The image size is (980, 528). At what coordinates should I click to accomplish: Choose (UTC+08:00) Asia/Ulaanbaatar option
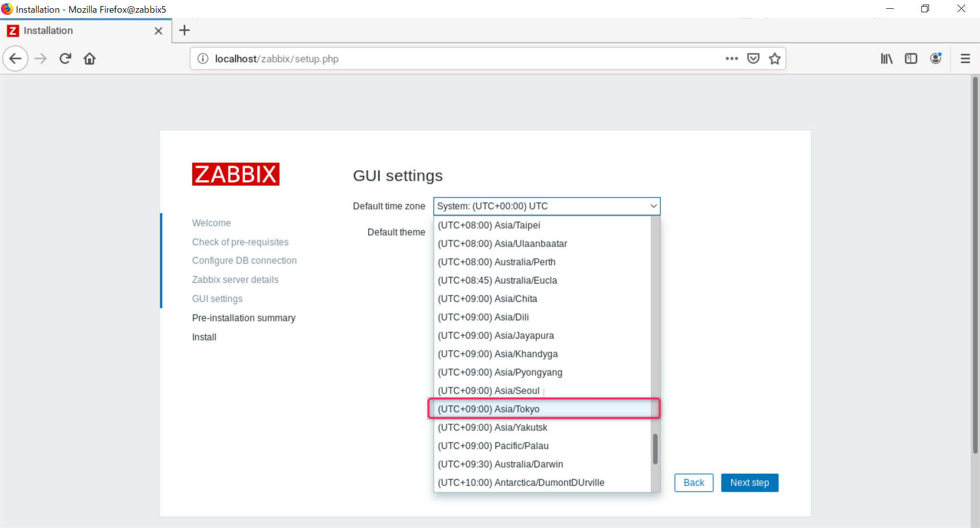543,244
